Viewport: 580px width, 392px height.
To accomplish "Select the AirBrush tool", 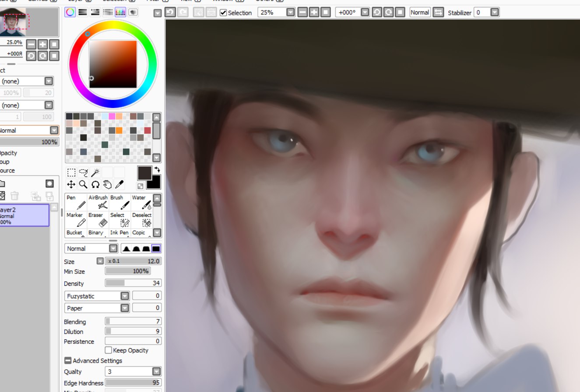I will [98, 202].
